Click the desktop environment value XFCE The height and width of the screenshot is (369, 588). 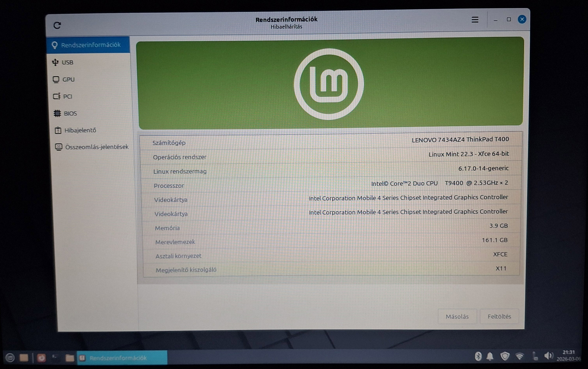click(500, 254)
